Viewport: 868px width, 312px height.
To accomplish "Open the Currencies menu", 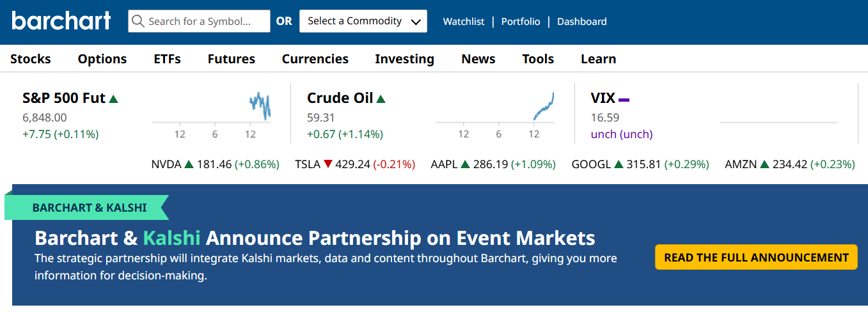I will click(x=315, y=59).
